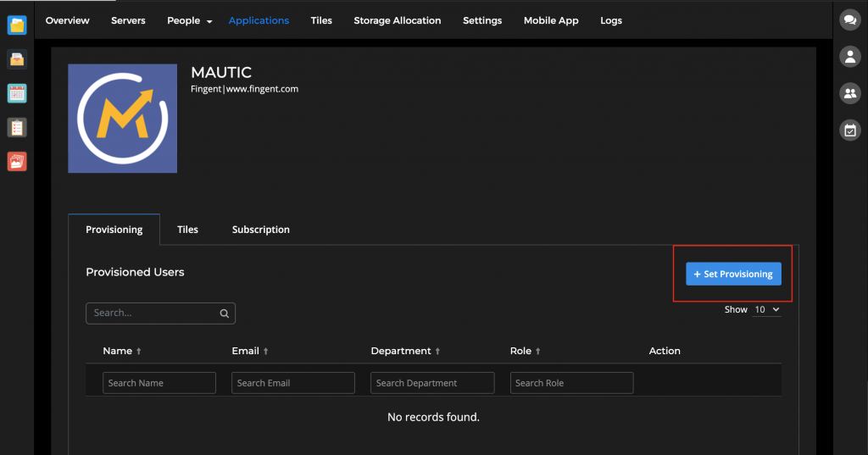Go to Overview in top navigation
Screen dimensions: 868x455
click(x=68, y=20)
